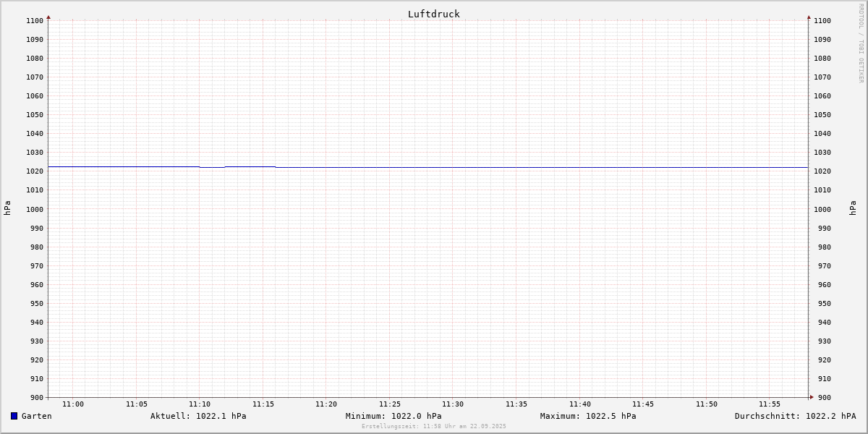Click the left-side hPa axis title
Viewport: 868px width, 434px height.
coord(7,208)
